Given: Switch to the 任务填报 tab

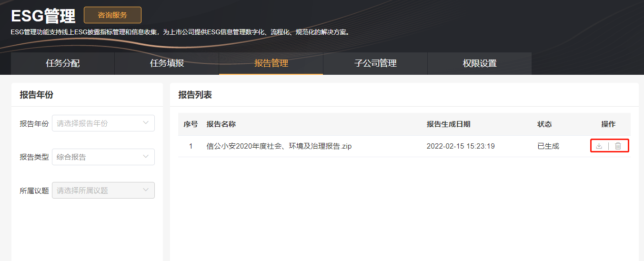Looking at the screenshot, I should tap(167, 63).
